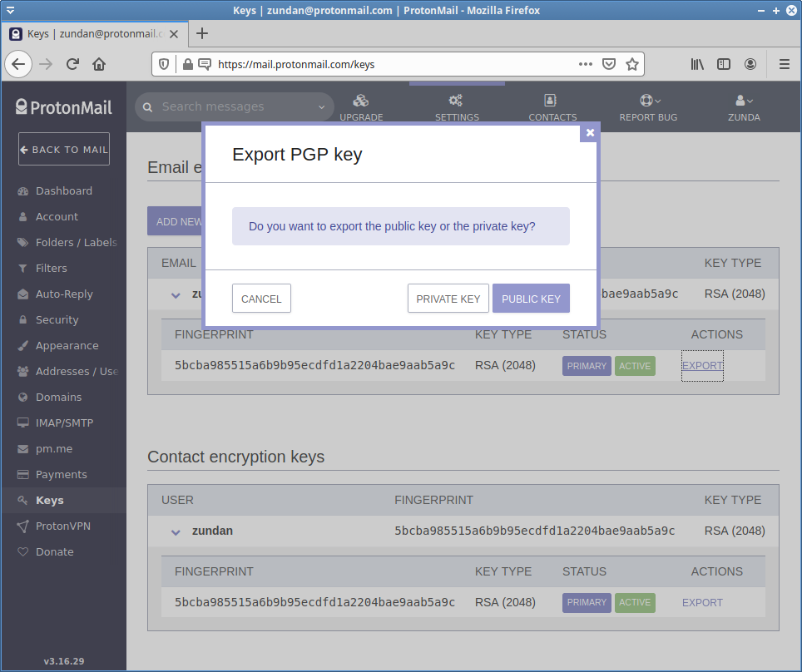Cancel the Export PGP key dialog

(x=261, y=298)
